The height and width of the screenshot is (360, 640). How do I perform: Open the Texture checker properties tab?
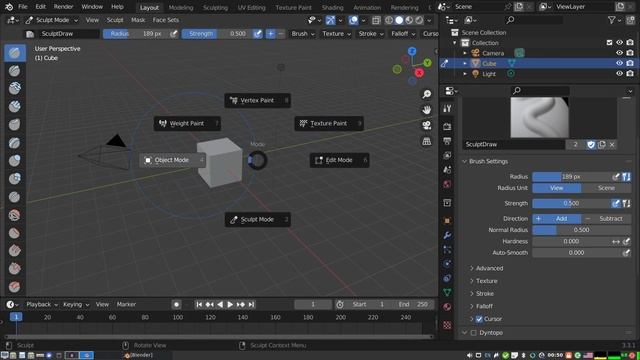447,325
